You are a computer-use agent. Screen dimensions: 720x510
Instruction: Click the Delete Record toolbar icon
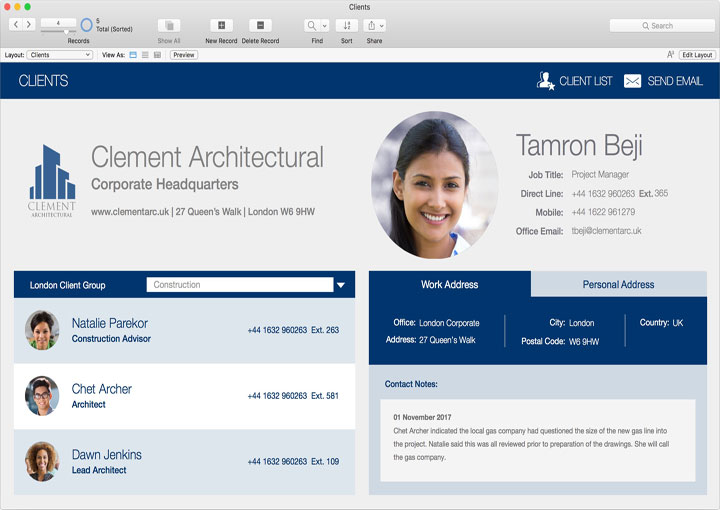tap(260, 25)
